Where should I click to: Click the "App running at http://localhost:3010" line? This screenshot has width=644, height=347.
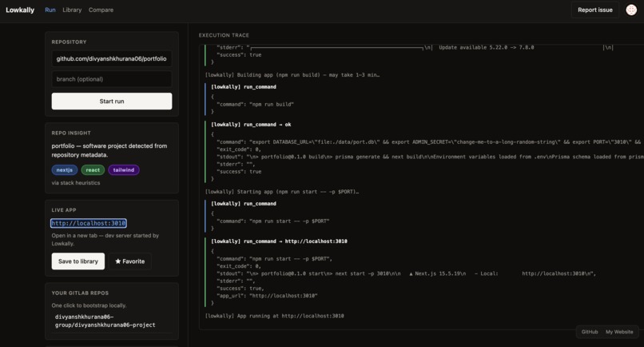click(274, 316)
